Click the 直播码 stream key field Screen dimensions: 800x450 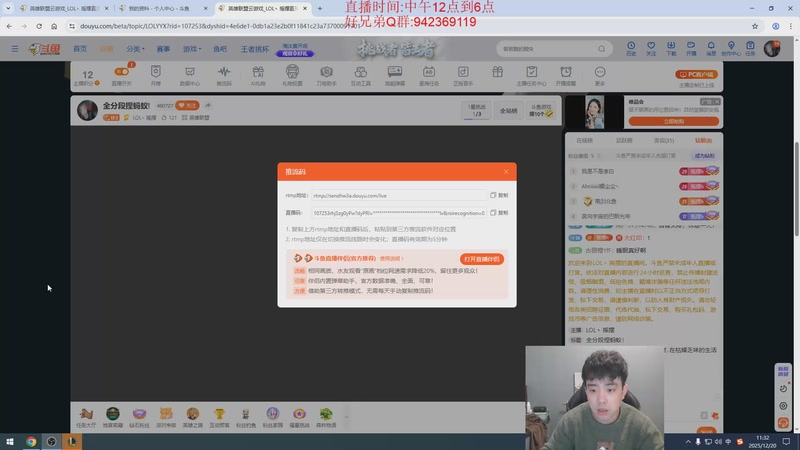pyautogui.click(x=399, y=213)
